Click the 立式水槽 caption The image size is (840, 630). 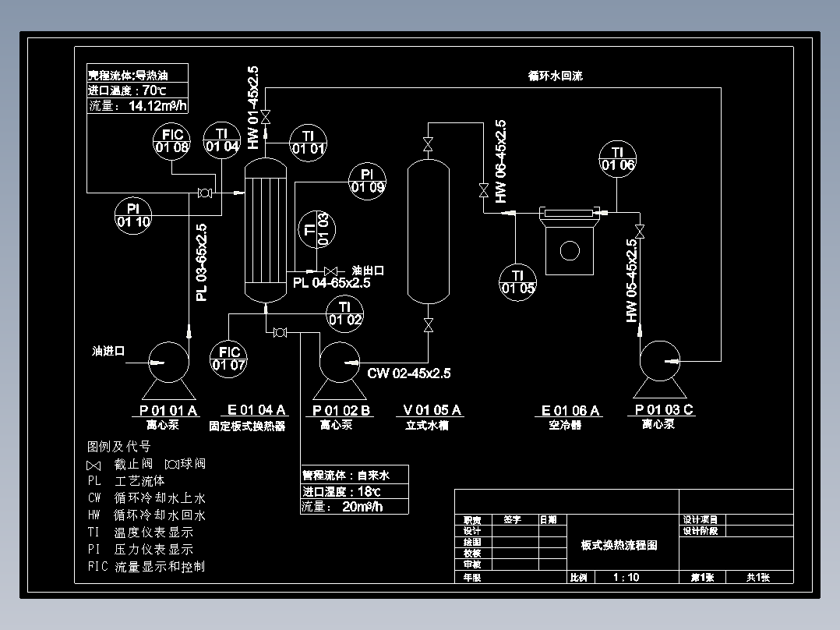(427, 426)
